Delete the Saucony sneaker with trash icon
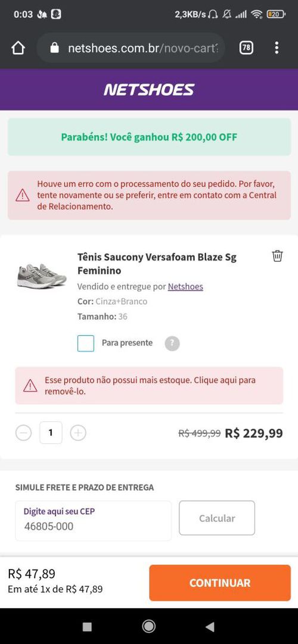298x644 pixels. (x=278, y=256)
